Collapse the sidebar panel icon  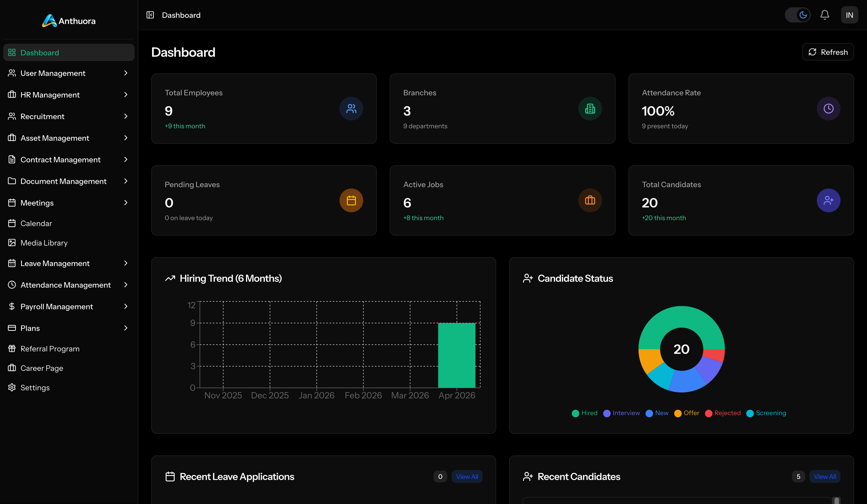pos(150,15)
